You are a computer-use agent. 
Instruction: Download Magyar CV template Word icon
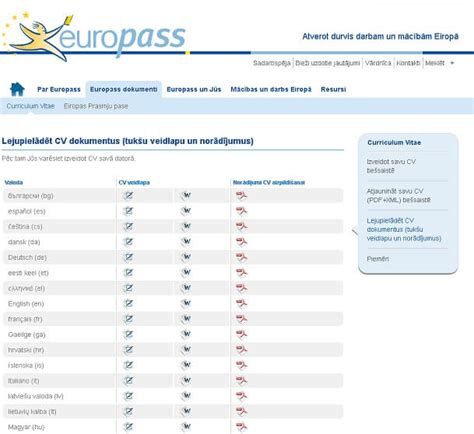(x=186, y=427)
